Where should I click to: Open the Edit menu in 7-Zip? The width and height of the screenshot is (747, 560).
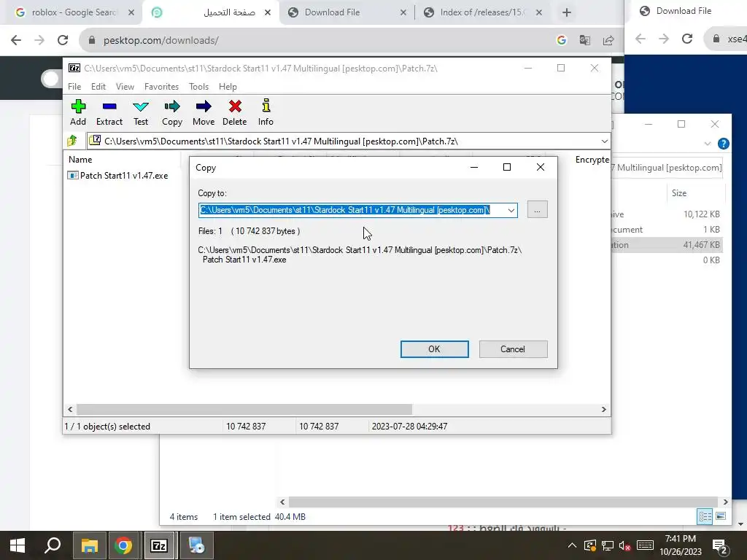(x=98, y=87)
